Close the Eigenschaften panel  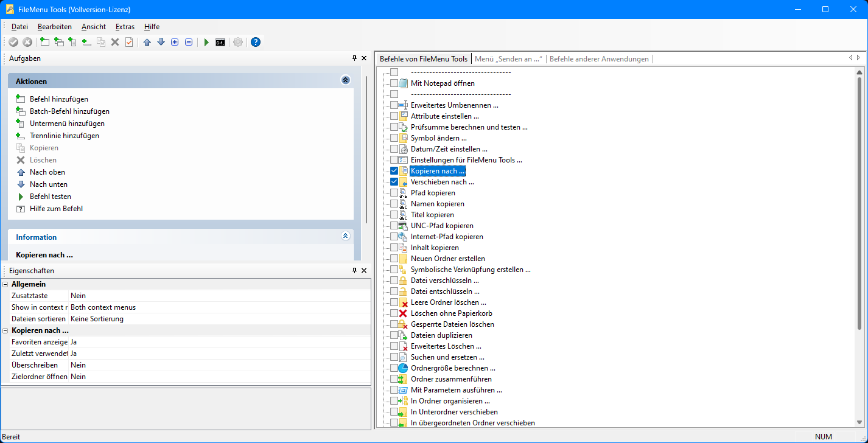(364, 270)
